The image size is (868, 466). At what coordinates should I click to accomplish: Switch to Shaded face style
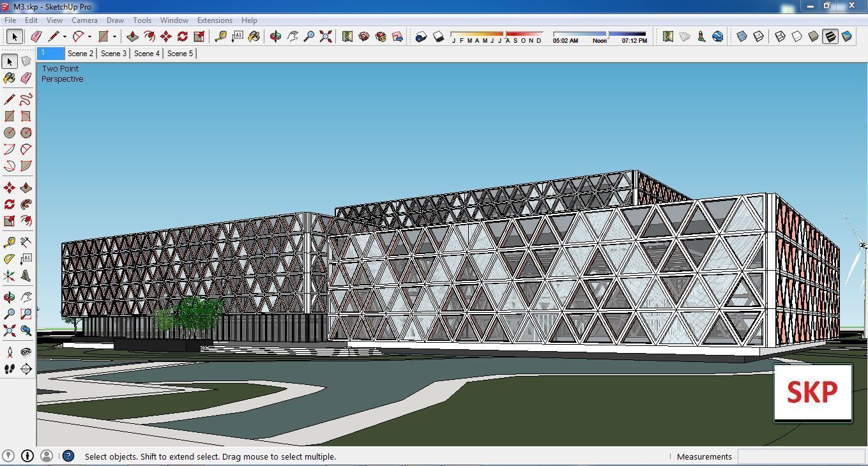pyautogui.click(x=813, y=36)
